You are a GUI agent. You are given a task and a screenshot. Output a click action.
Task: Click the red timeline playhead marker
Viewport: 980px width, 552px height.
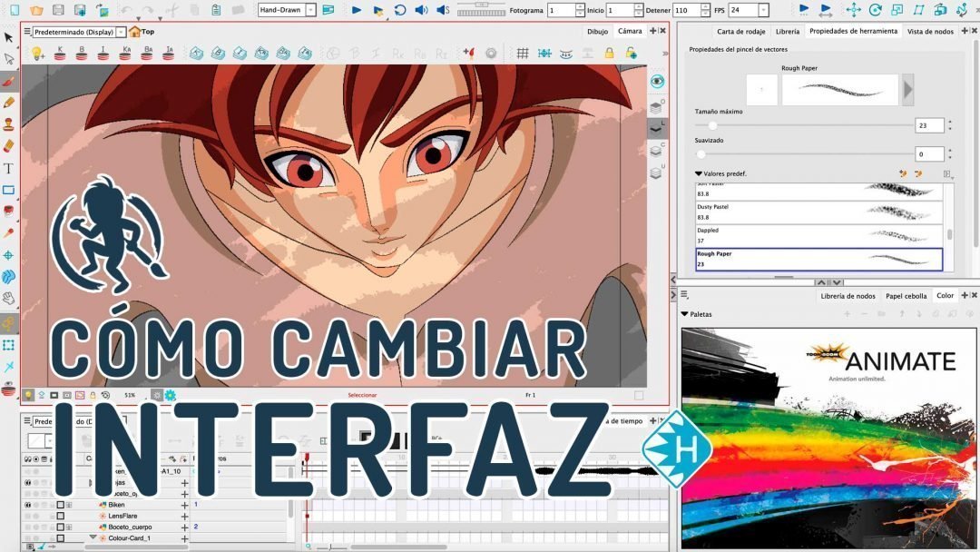(307, 458)
